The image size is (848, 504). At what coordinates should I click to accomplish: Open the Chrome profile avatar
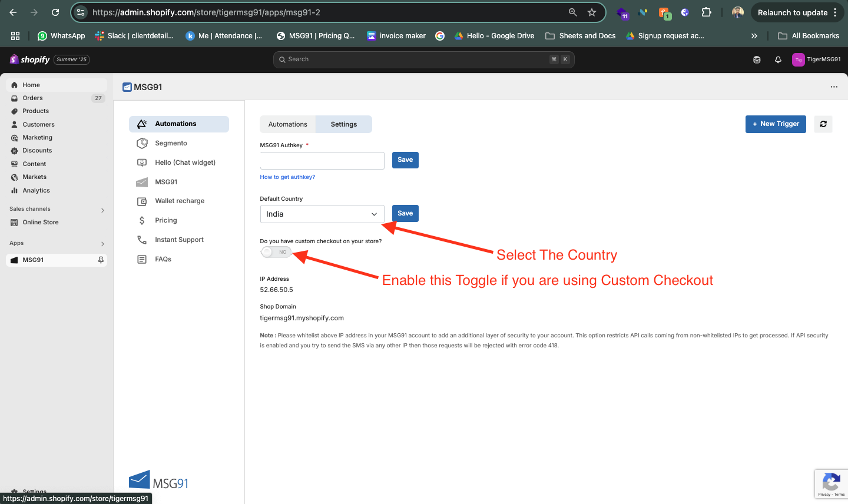coord(738,12)
